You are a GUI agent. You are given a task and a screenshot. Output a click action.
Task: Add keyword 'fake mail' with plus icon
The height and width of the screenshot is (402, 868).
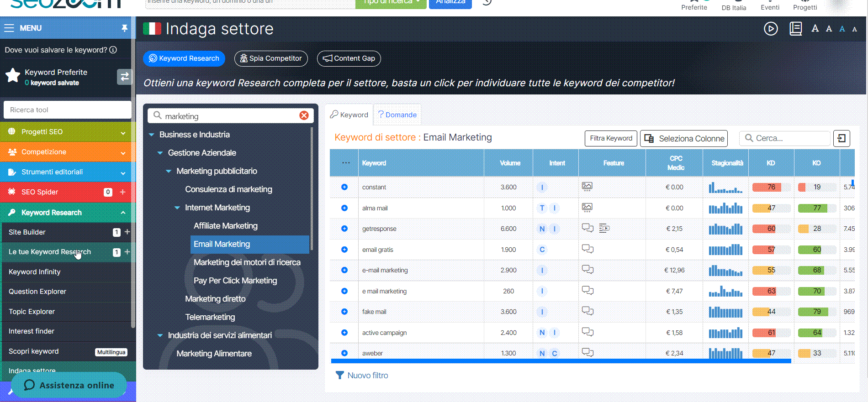[344, 312]
